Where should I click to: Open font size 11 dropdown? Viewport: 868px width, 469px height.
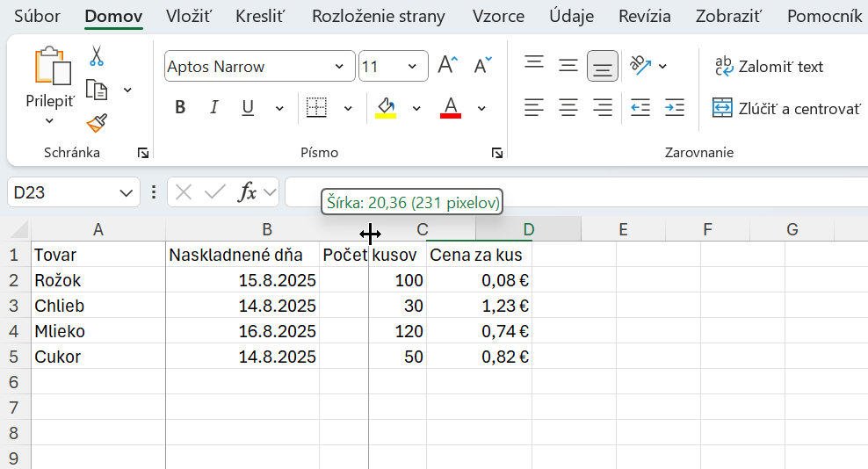point(412,67)
